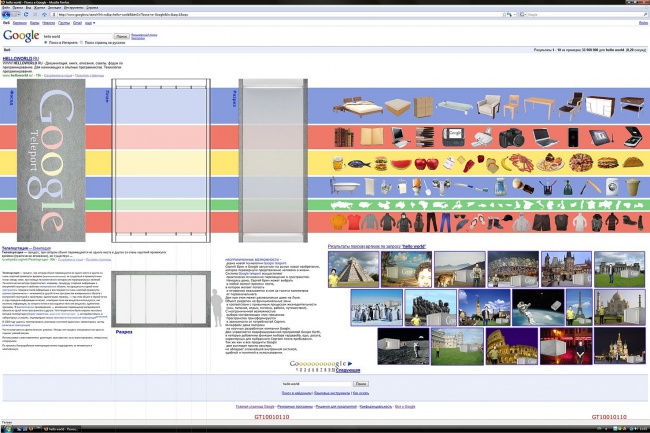Click the Google Teleport front panel image

51,160
